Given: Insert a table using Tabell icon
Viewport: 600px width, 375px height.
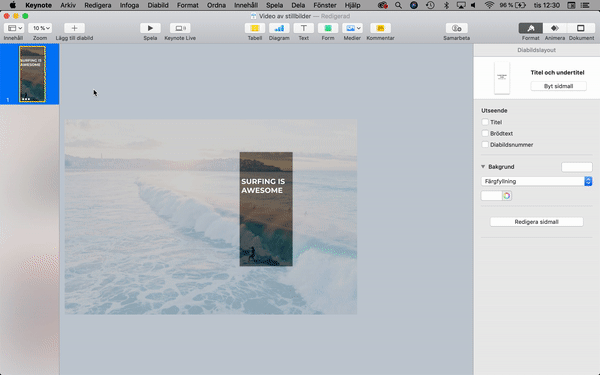Looking at the screenshot, I should (254, 28).
